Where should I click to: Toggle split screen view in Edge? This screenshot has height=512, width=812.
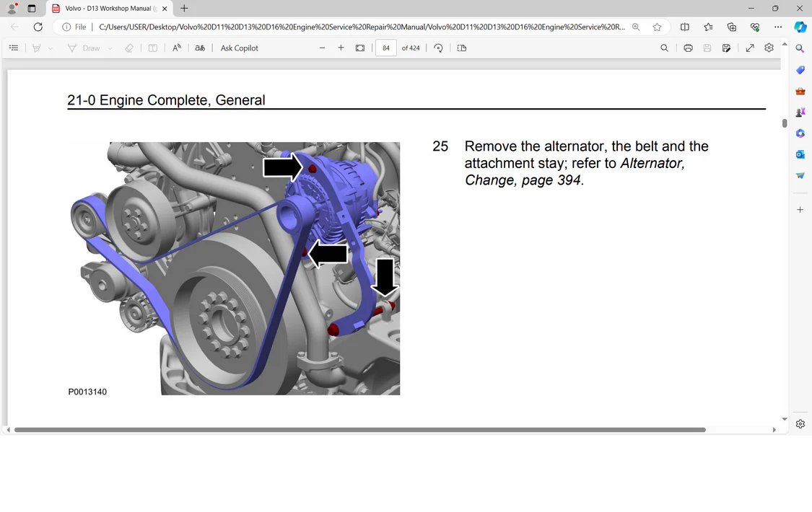point(685,27)
